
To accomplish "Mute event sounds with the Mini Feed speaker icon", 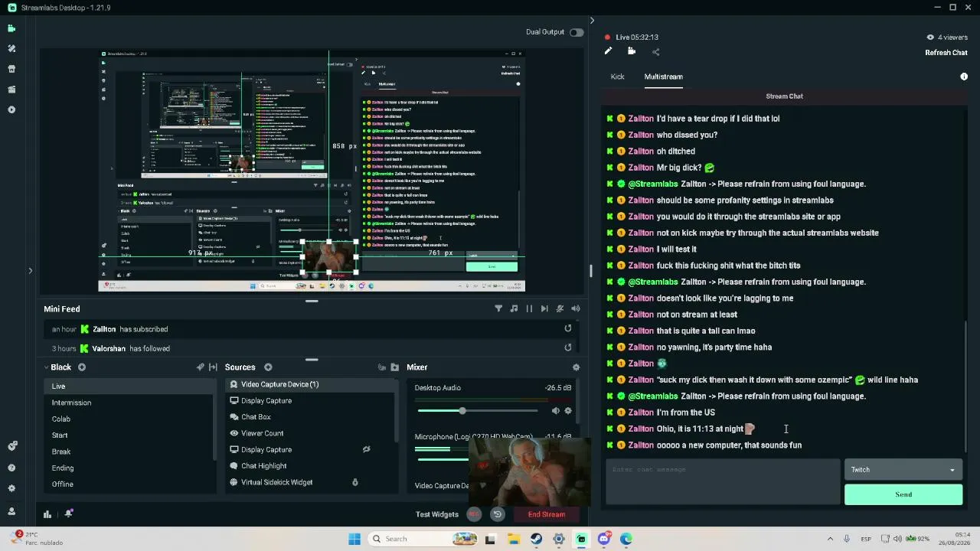I will 575,308.
